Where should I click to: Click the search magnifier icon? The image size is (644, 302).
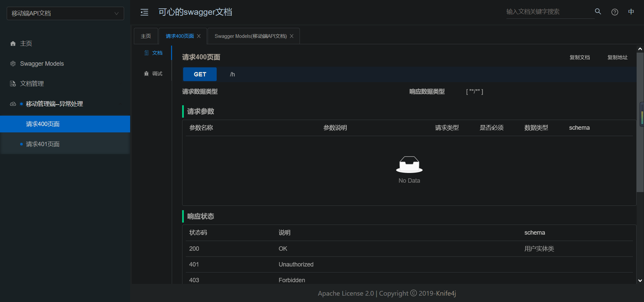(598, 11)
